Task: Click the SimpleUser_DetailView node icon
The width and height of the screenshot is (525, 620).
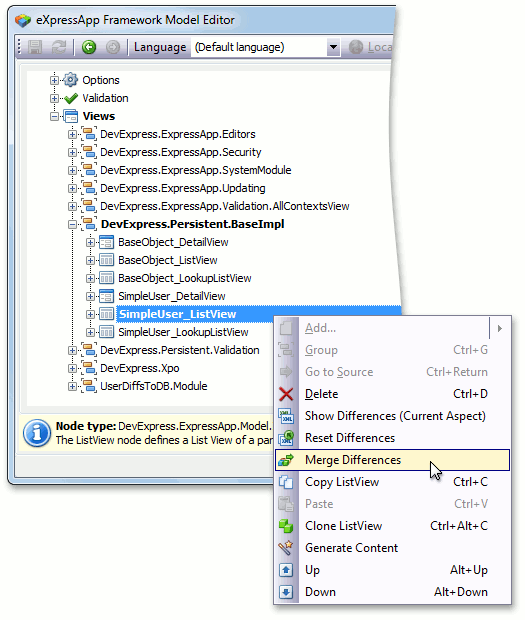Action: point(106,296)
